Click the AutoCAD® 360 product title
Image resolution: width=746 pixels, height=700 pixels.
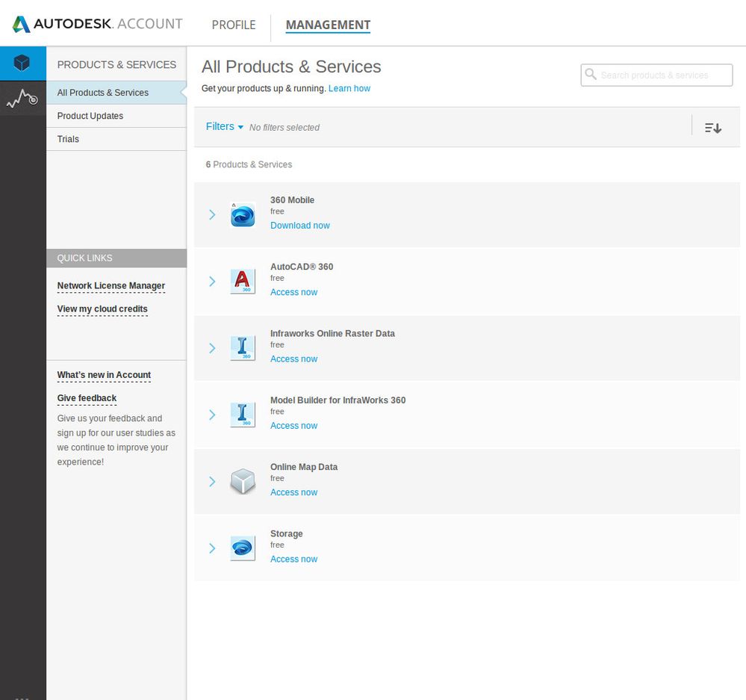(302, 267)
